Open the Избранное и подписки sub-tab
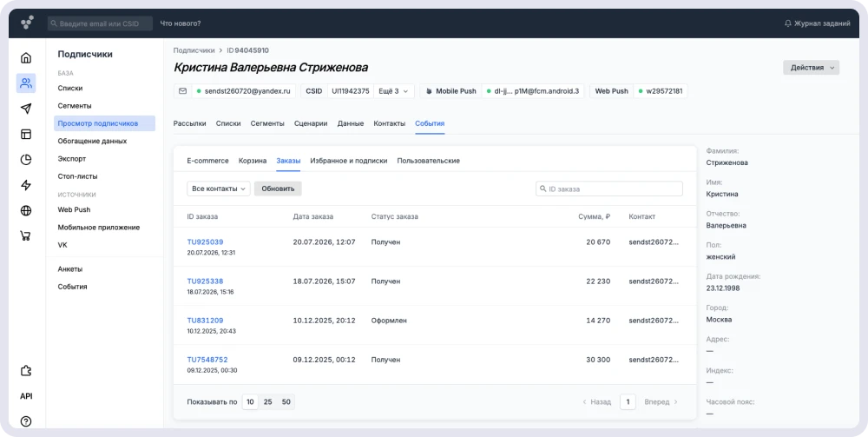Viewport: 868px width, 437px height. click(x=349, y=161)
